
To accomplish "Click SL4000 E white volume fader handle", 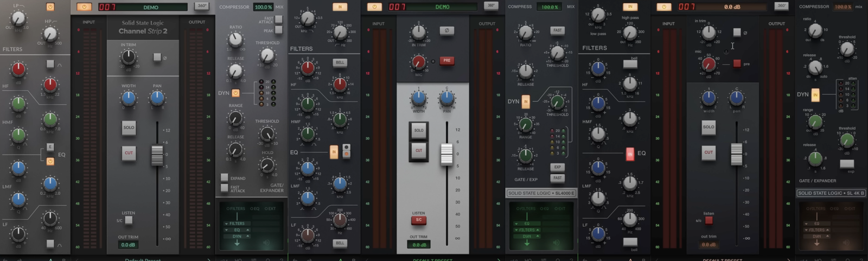I will click(x=446, y=154).
